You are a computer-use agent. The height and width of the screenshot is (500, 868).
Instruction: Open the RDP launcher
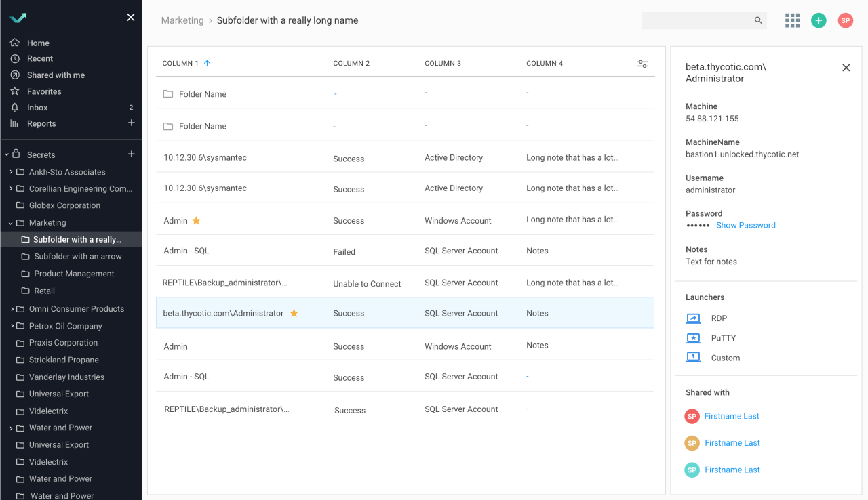[693, 318]
